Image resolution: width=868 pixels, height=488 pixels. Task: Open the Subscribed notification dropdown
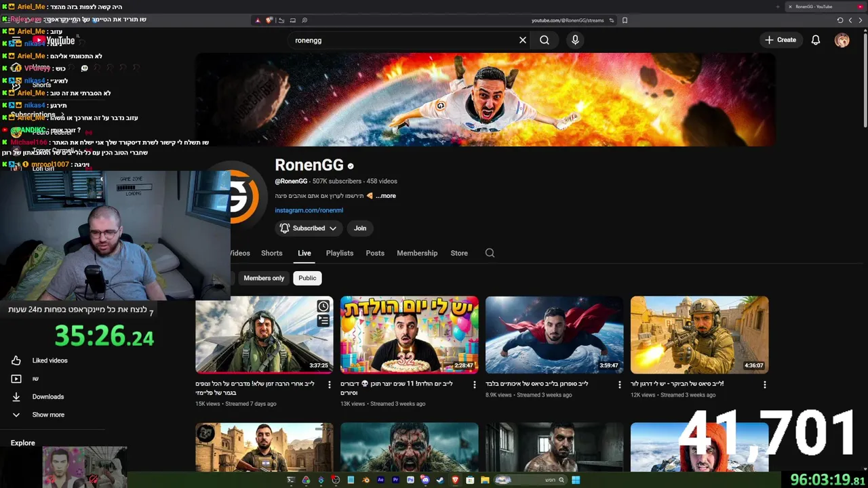(308, 228)
